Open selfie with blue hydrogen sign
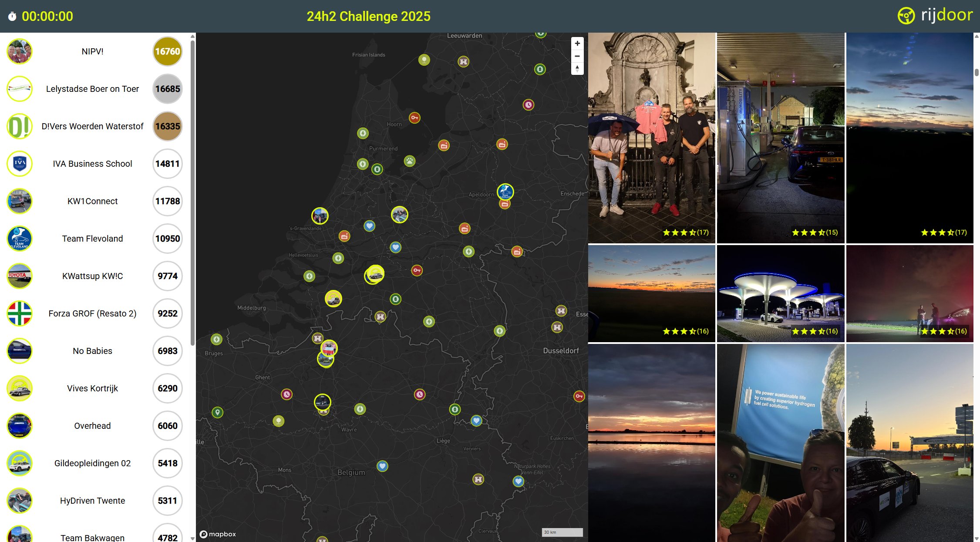The image size is (980, 542). coord(781,443)
